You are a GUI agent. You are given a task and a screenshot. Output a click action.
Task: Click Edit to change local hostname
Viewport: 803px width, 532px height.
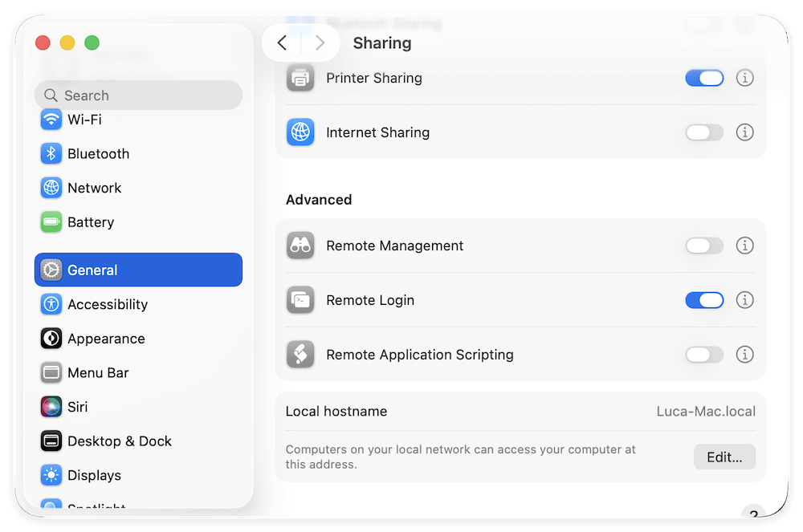tap(724, 457)
